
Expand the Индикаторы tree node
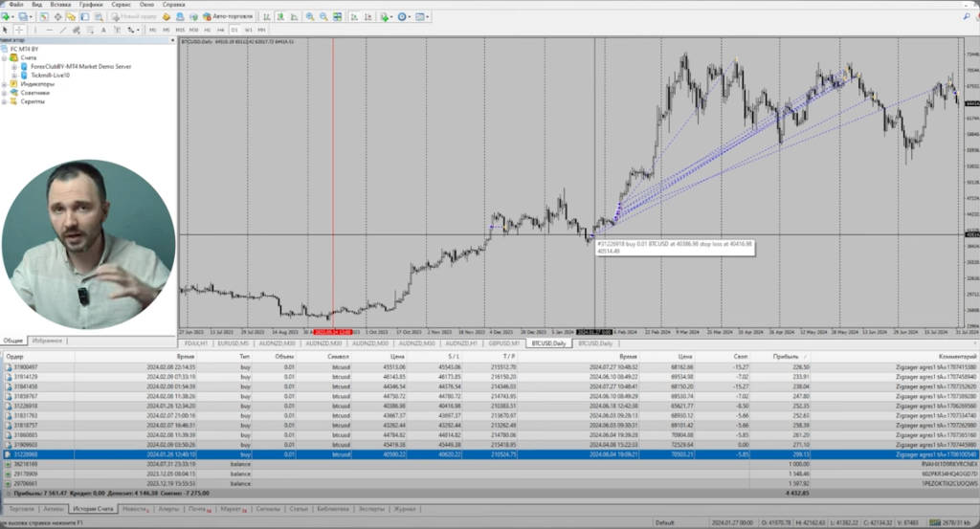click(x=5, y=84)
